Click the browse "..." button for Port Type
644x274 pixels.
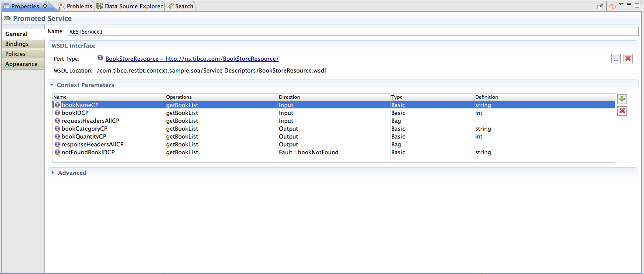coord(616,59)
